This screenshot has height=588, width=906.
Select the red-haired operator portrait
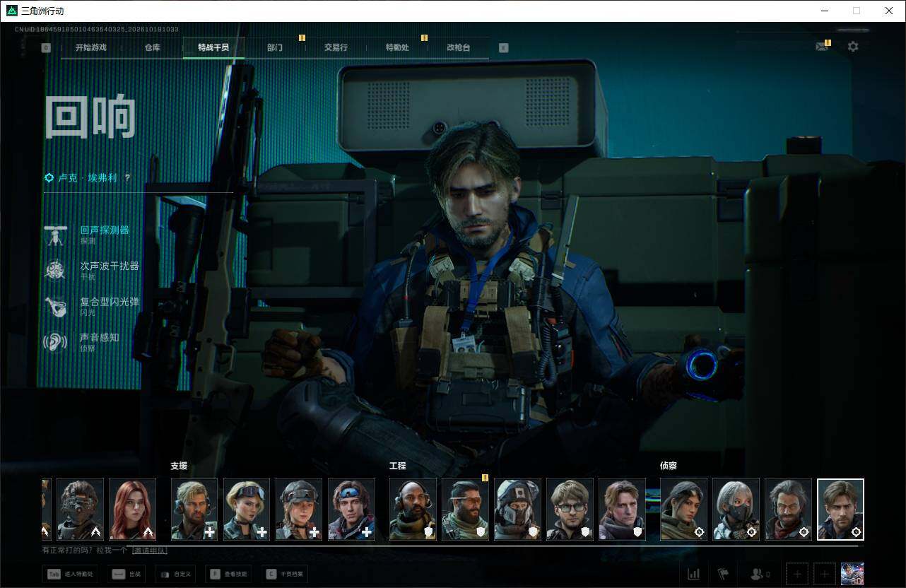pyautogui.click(x=133, y=510)
